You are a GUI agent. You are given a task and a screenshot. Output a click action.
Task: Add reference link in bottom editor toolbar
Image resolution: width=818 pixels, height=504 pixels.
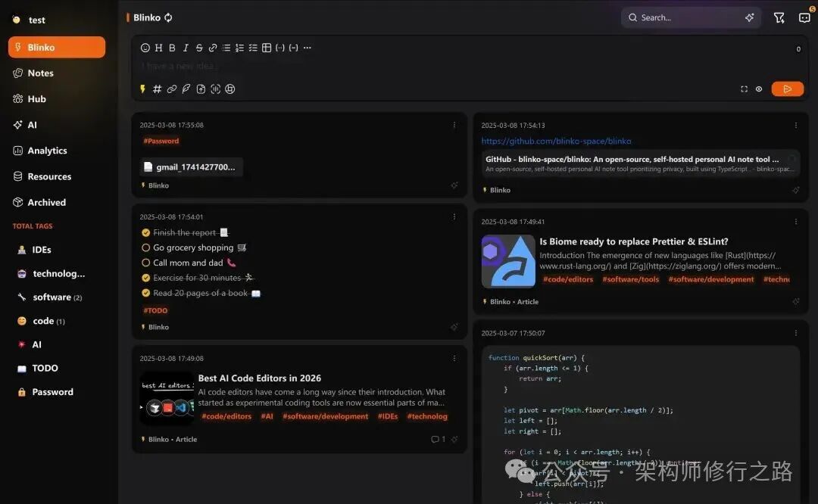coord(172,89)
